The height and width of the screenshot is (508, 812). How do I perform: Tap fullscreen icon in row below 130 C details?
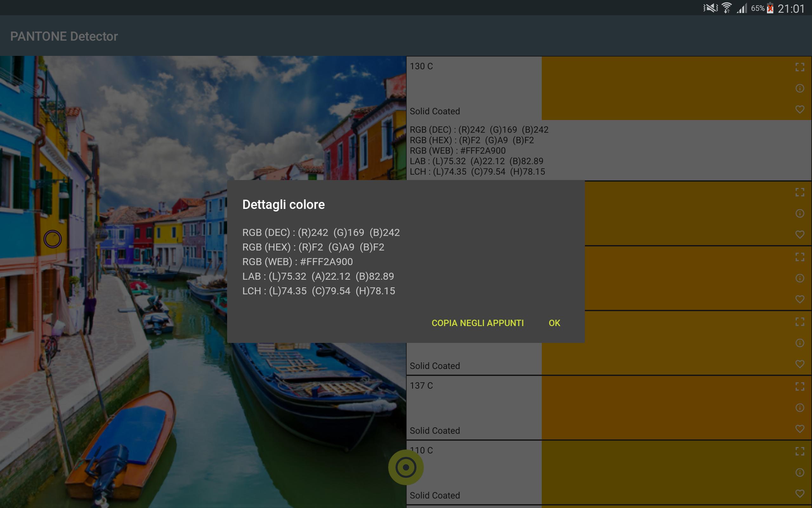pyautogui.click(x=800, y=192)
